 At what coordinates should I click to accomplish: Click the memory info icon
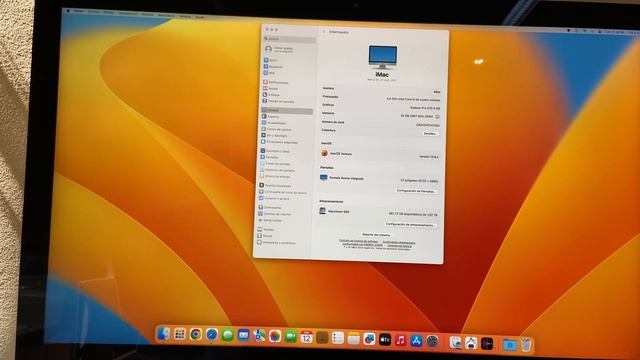[x=438, y=116]
